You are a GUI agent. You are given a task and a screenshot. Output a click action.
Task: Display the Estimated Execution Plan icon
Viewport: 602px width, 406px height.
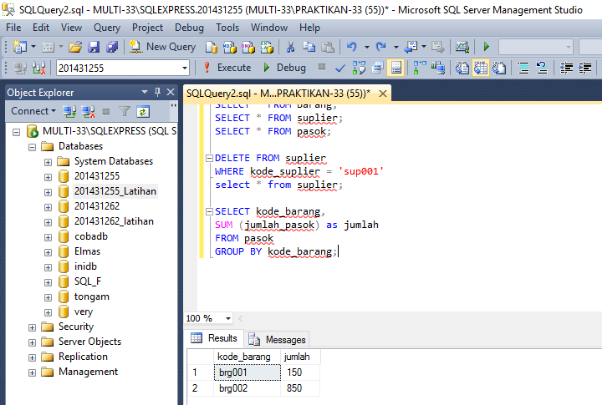click(x=359, y=68)
